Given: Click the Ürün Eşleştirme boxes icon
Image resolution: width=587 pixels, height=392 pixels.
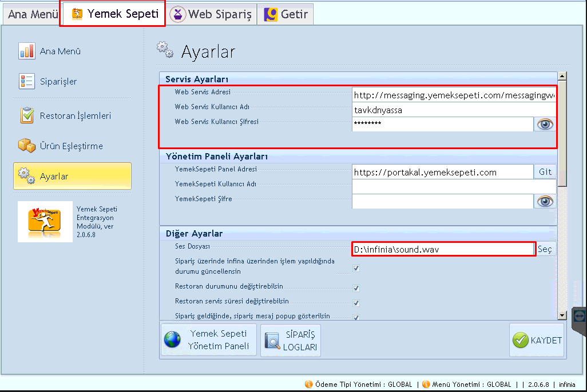Looking at the screenshot, I should tap(27, 146).
